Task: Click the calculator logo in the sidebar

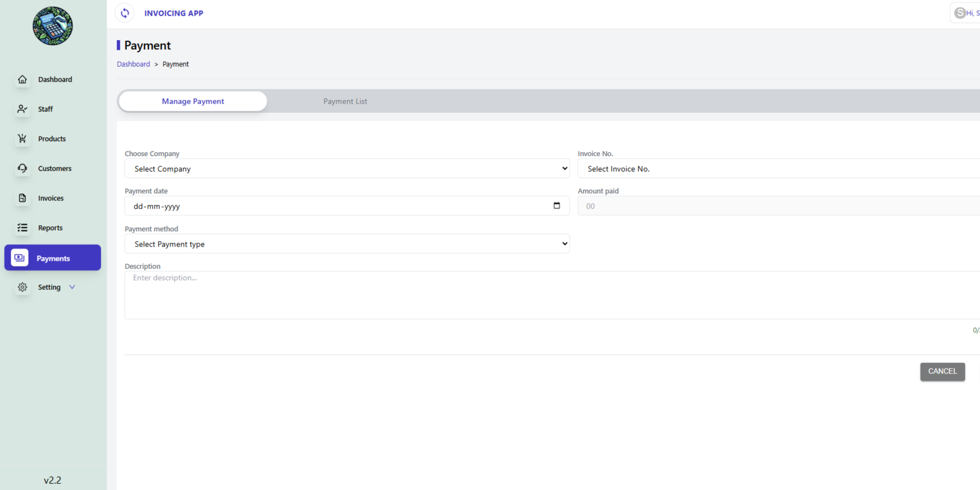Action: (x=52, y=26)
